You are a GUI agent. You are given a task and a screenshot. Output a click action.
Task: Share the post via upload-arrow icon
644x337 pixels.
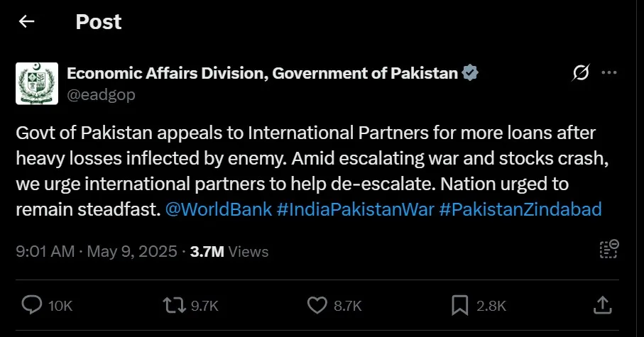(602, 305)
